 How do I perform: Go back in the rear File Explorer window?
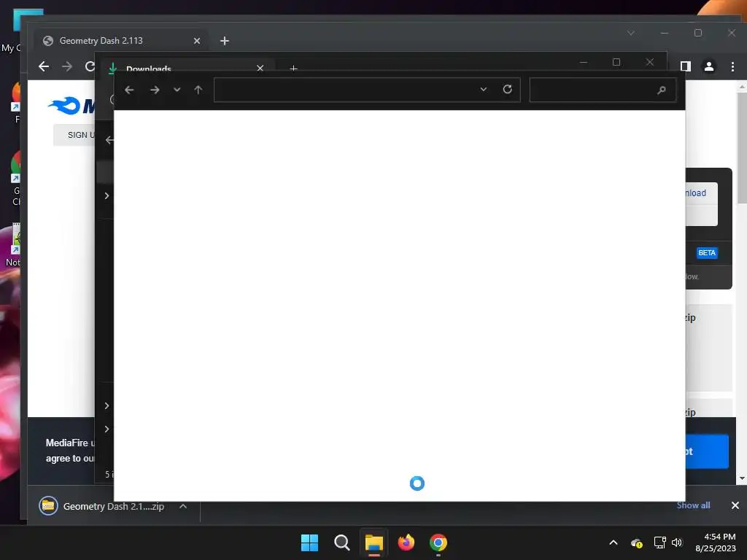[109, 140]
